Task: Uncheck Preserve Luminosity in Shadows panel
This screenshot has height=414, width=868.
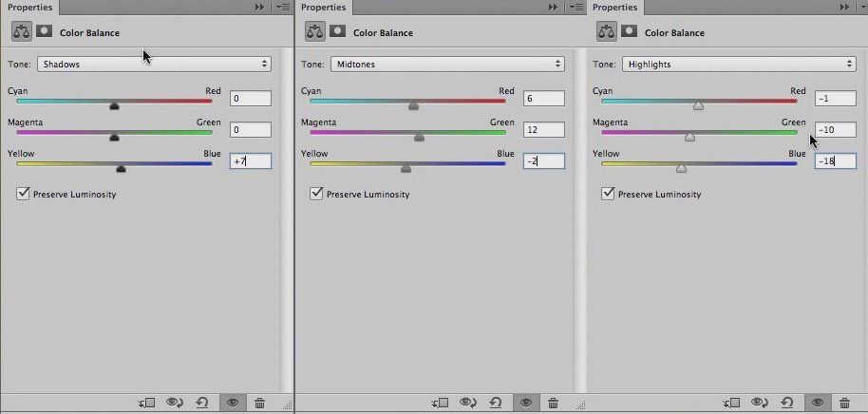Action: click(23, 194)
